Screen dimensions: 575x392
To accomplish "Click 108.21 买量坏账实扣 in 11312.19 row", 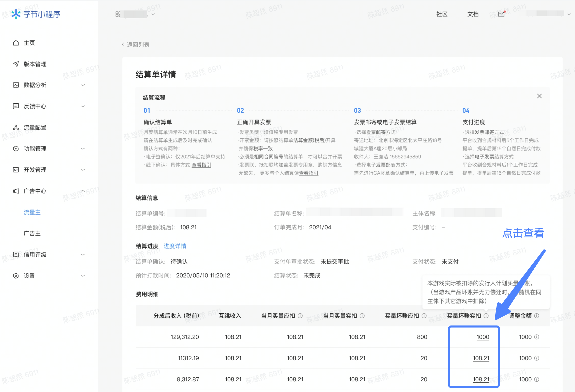I will click(x=481, y=358).
